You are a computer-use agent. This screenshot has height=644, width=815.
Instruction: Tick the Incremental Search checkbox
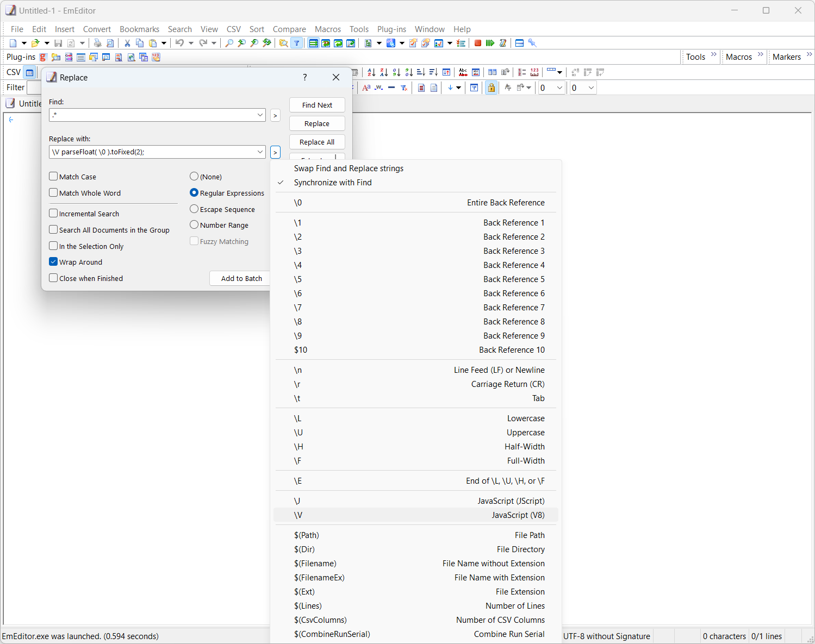(53, 213)
